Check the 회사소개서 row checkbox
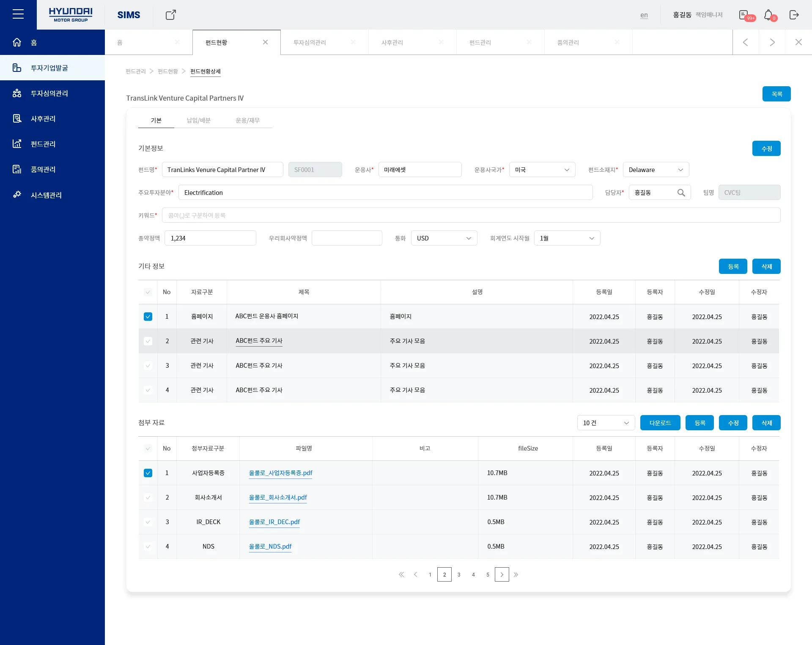The width and height of the screenshot is (812, 645). click(x=148, y=497)
